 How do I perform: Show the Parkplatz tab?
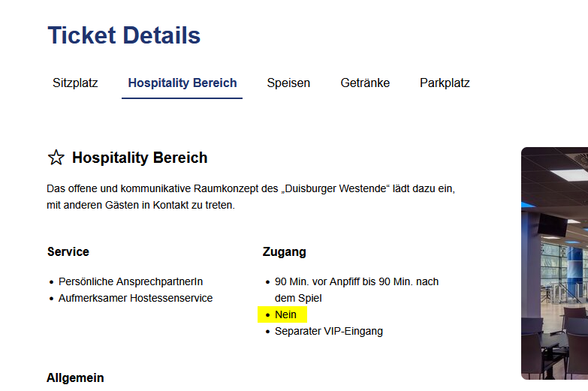(x=445, y=83)
